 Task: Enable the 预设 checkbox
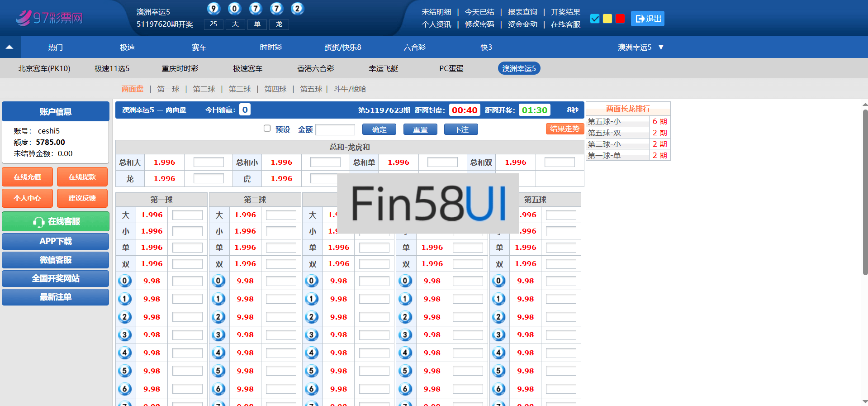tap(267, 129)
